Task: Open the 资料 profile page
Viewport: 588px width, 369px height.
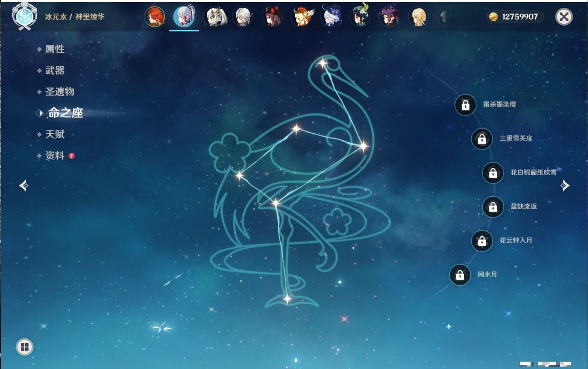Action: point(55,155)
